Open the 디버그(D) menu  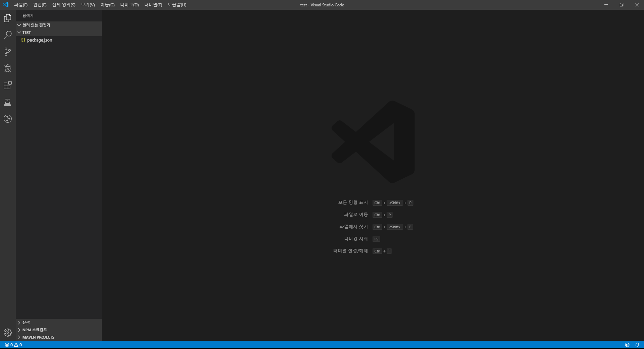pyautogui.click(x=130, y=5)
